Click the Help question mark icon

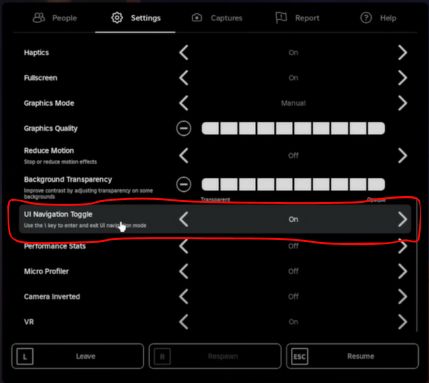click(366, 18)
